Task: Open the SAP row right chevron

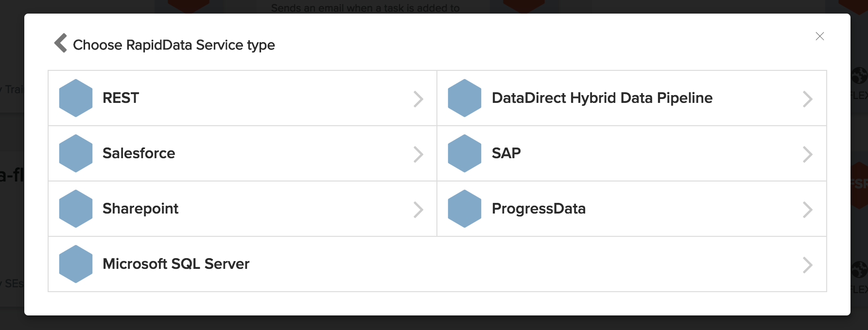Action: [x=807, y=154]
